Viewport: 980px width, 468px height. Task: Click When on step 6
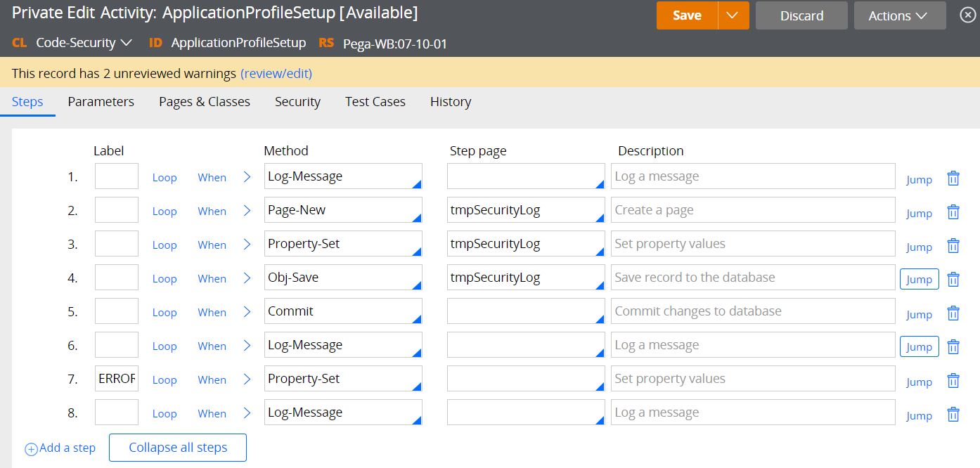click(x=212, y=346)
